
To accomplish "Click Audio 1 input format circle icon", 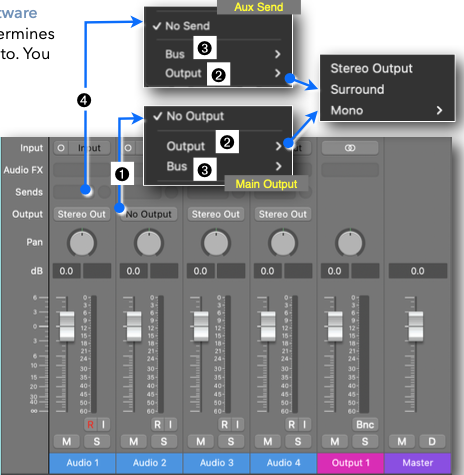I will tap(61, 148).
